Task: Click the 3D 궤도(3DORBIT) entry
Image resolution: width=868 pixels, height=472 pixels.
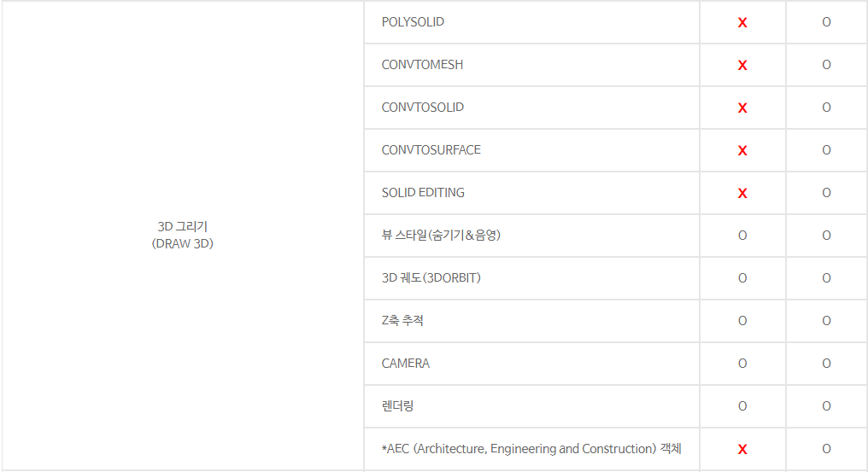Action: point(431,277)
